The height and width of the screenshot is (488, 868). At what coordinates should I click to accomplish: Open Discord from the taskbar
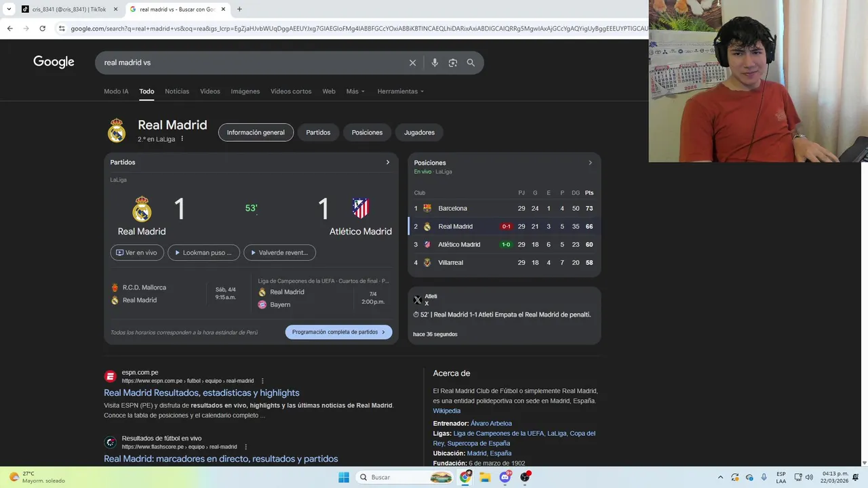pyautogui.click(x=505, y=477)
